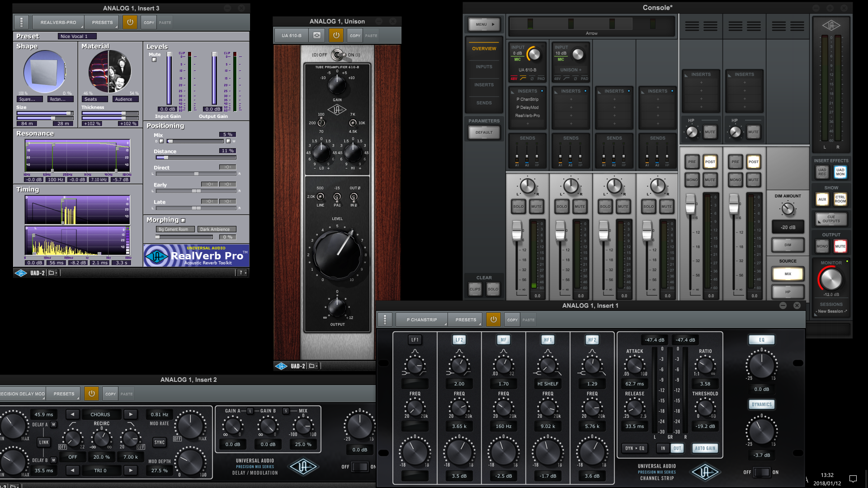Toggle the HF1 band enable button
This screenshot has width=868, height=488.
548,340
